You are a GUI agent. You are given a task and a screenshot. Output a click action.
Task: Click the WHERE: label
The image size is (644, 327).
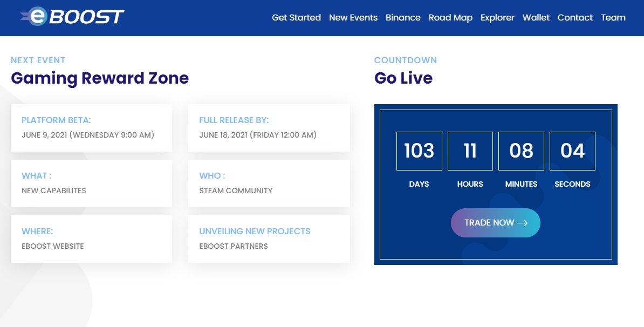tap(37, 231)
